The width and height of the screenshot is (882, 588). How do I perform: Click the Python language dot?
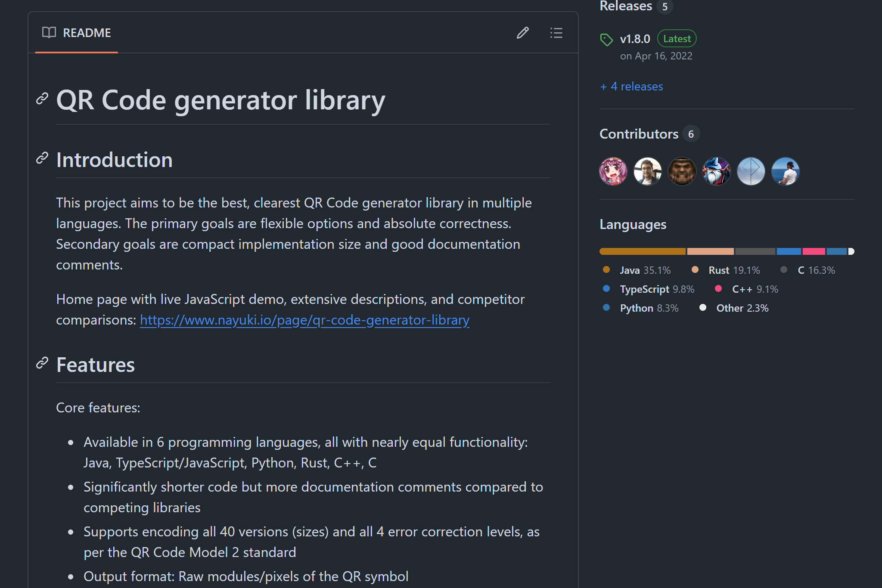click(607, 308)
